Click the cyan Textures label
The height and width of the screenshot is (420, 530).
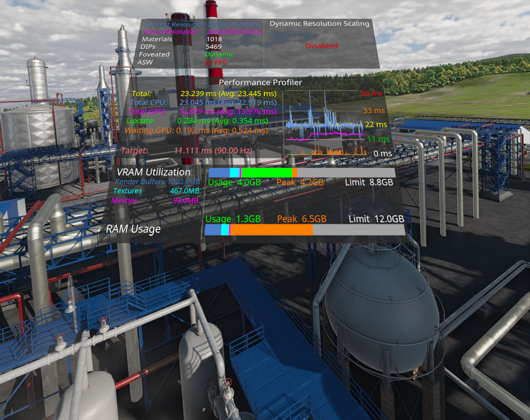pyautogui.click(x=128, y=191)
